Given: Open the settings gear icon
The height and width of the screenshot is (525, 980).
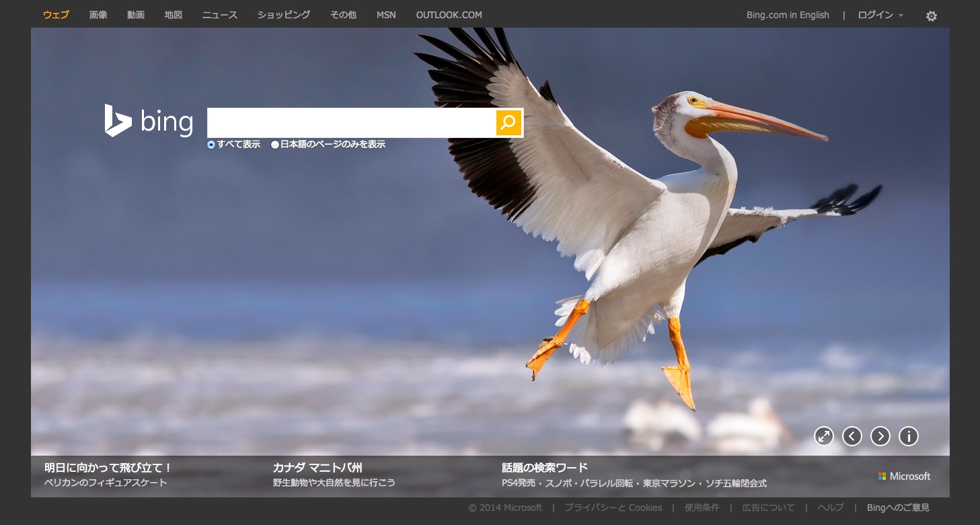Looking at the screenshot, I should (931, 16).
